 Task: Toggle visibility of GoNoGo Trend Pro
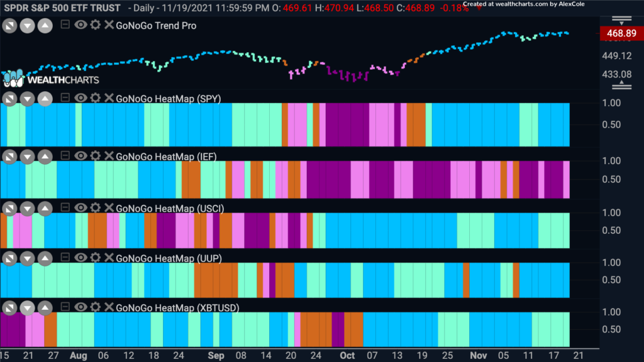pyautogui.click(x=80, y=25)
